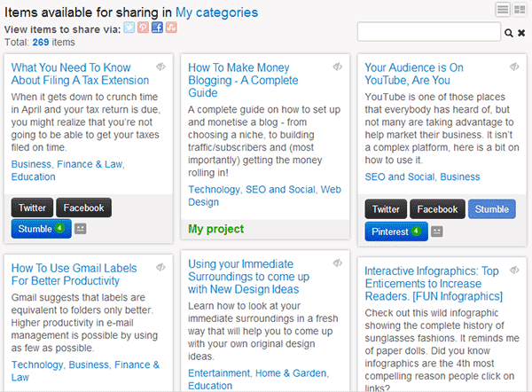Open Finance & Law on Tax Extension card

(x=90, y=164)
